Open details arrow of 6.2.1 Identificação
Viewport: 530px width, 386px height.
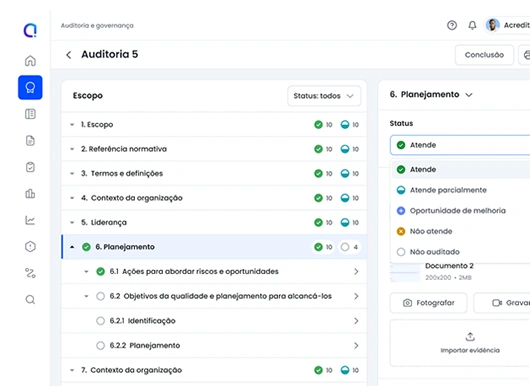pos(356,321)
